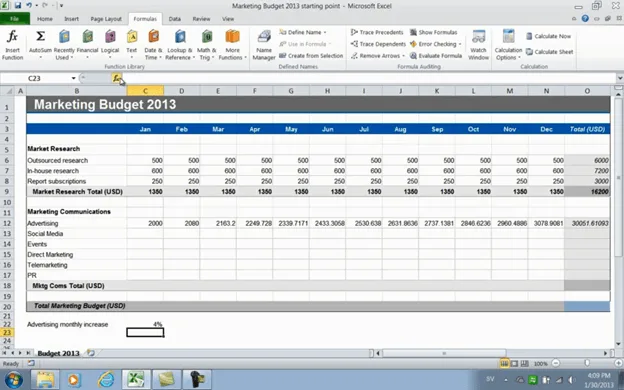Click Calculate Sheet
This screenshot has width=624, height=390.
[550, 52]
